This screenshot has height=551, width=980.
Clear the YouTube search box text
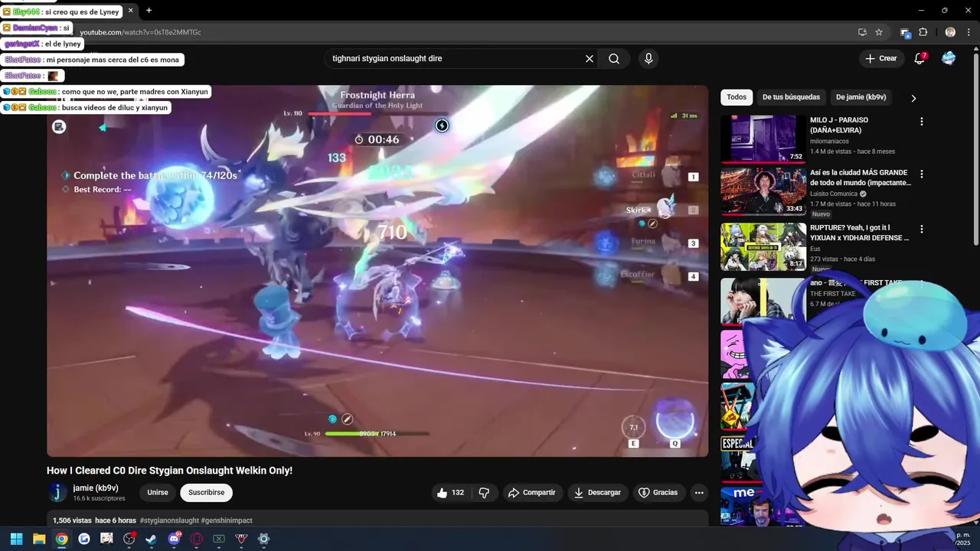click(590, 59)
